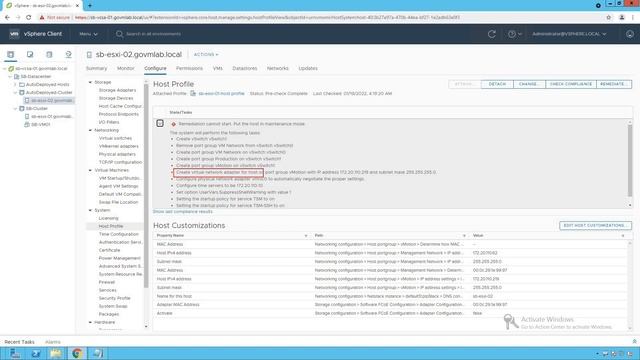Switch to the Updates tab
This screenshot has height=360, width=640.
tap(308, 68)
